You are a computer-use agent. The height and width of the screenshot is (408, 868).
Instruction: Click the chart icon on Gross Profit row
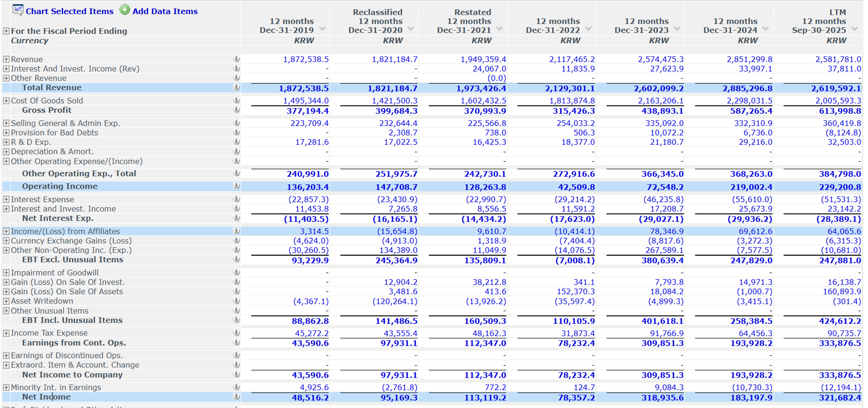236,110
